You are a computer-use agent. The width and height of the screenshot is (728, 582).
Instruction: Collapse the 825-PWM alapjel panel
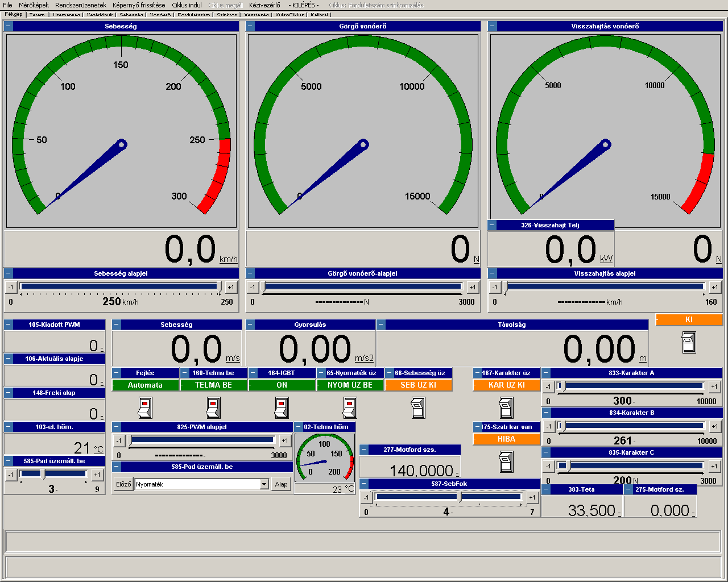[x=117, y=427]
